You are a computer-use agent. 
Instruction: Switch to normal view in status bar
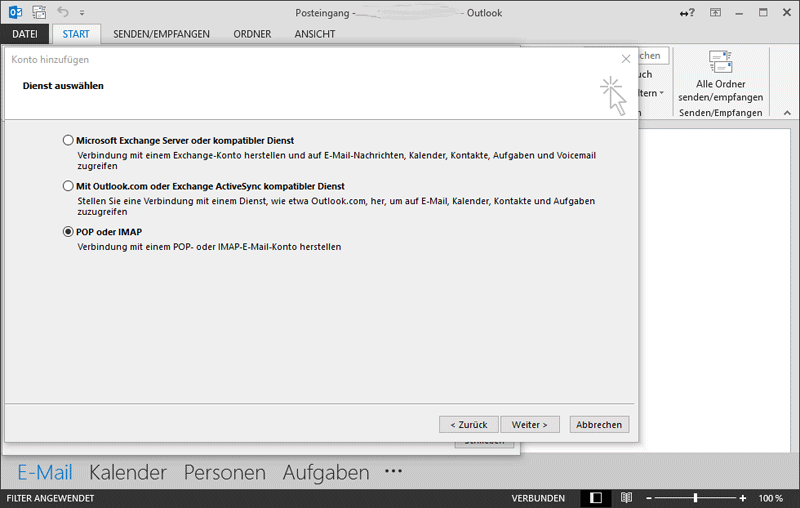click(596, 497)
